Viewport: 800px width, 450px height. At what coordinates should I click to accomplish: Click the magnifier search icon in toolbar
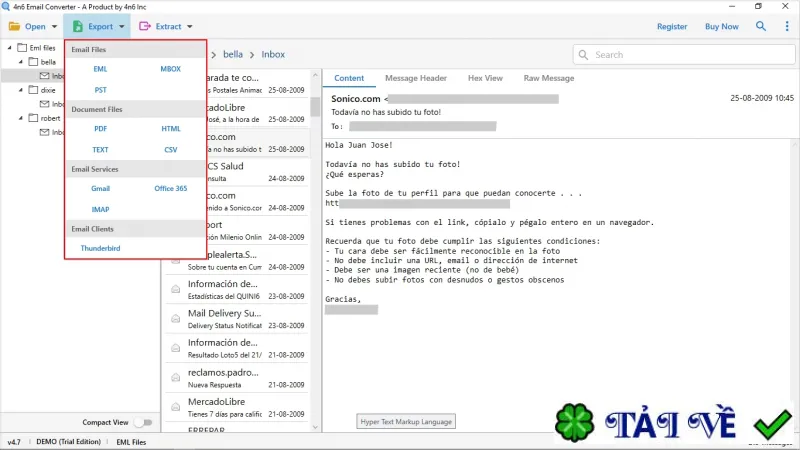pos(761,26)
